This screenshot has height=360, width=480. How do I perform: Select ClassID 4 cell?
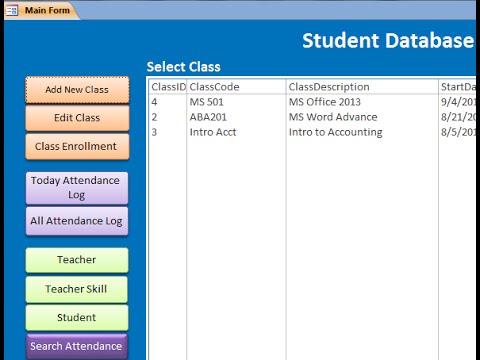[x=168, y=102]
